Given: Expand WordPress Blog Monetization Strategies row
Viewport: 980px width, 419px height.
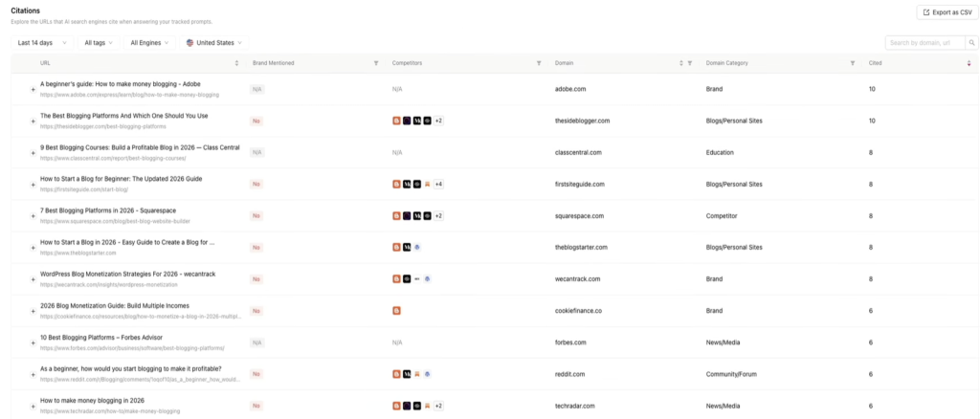Looking at the screenshot, I should [33, 279].
